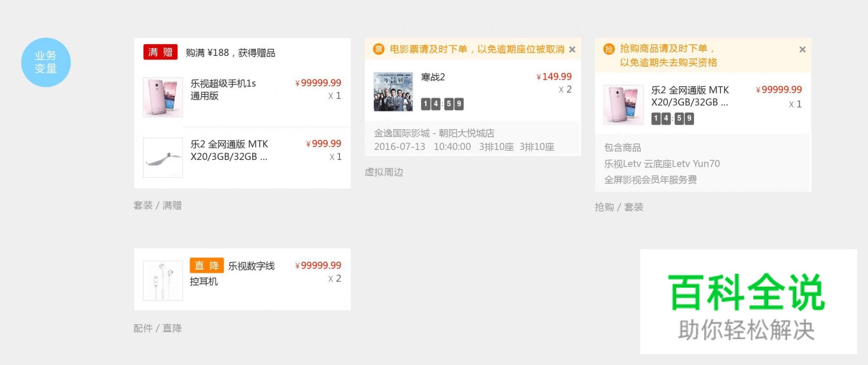
Task: Click the 虚拟周边 section link
Action: coord(384,172)
